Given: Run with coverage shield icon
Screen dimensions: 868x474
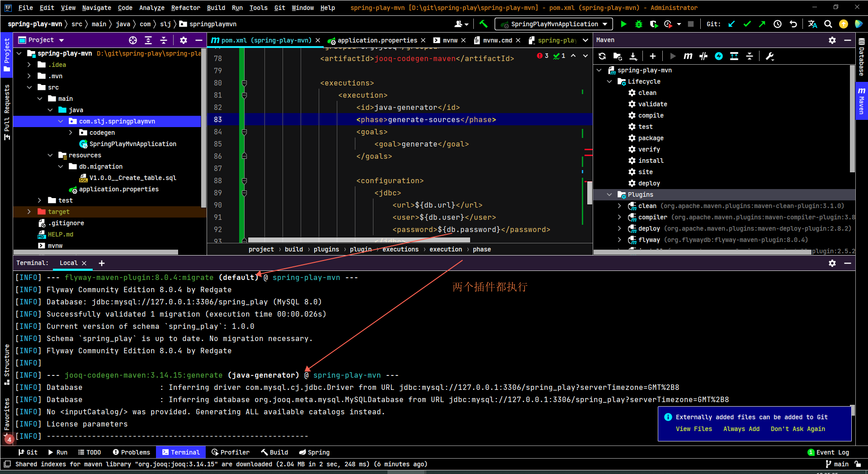Looking at the screenshot, I should click(654, 24).
